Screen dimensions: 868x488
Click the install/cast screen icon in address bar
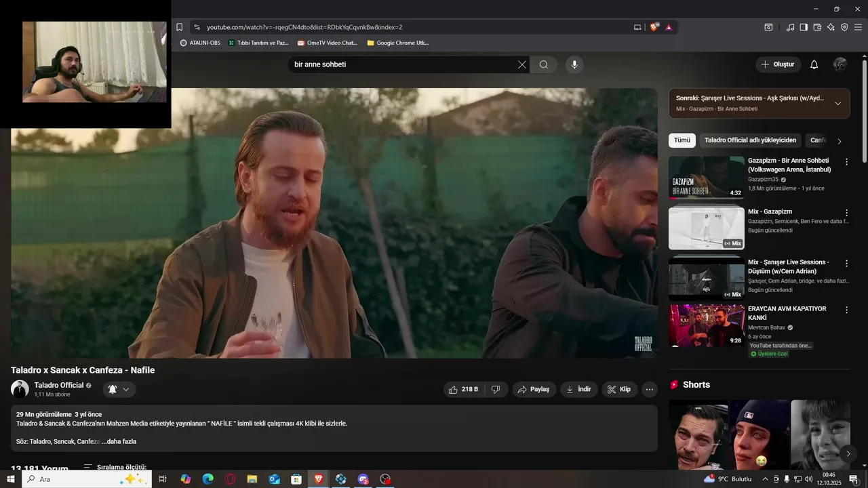637,27
